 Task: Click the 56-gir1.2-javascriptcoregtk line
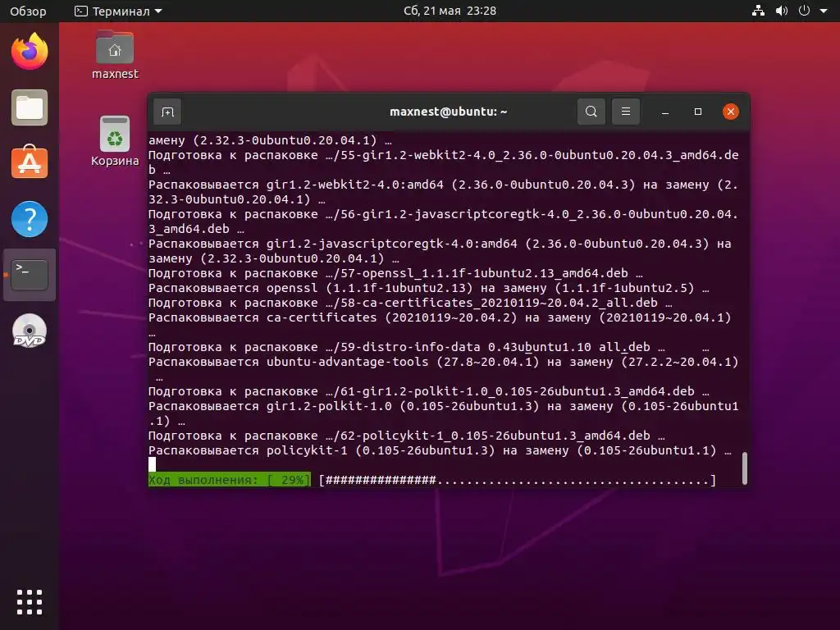(x=444, y=221)
